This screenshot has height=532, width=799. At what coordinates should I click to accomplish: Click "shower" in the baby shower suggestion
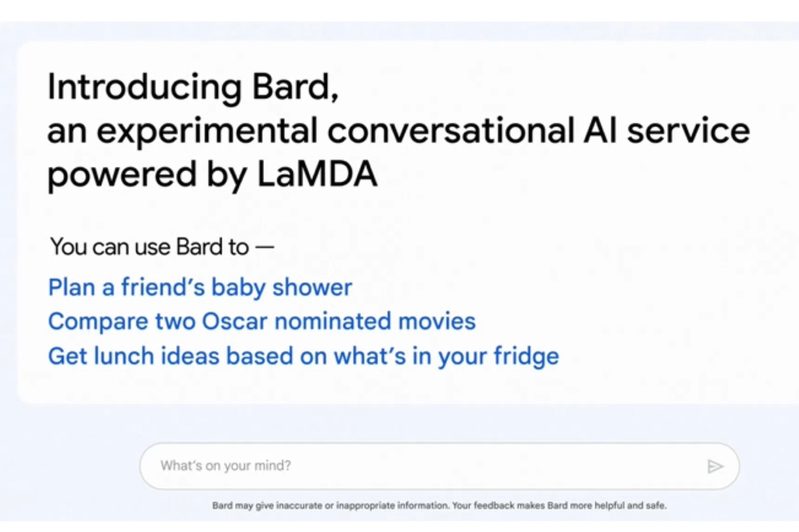coord(312,287)
